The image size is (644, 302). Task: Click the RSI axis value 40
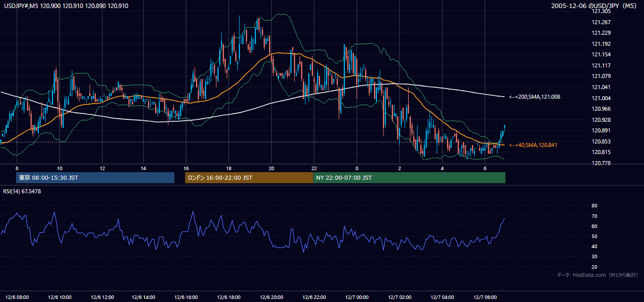pos(594,246)
